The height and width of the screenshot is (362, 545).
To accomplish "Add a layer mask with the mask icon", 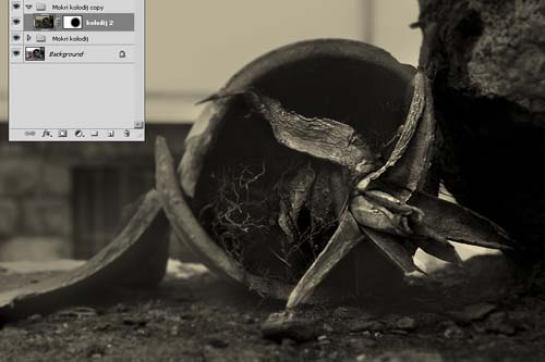I will [63, 133].
